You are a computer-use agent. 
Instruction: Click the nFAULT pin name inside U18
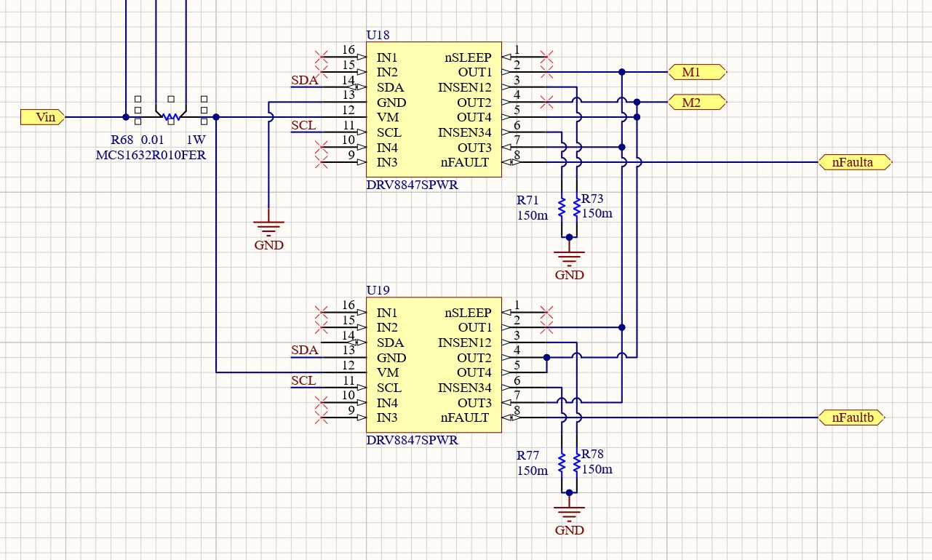click(465, 162)
